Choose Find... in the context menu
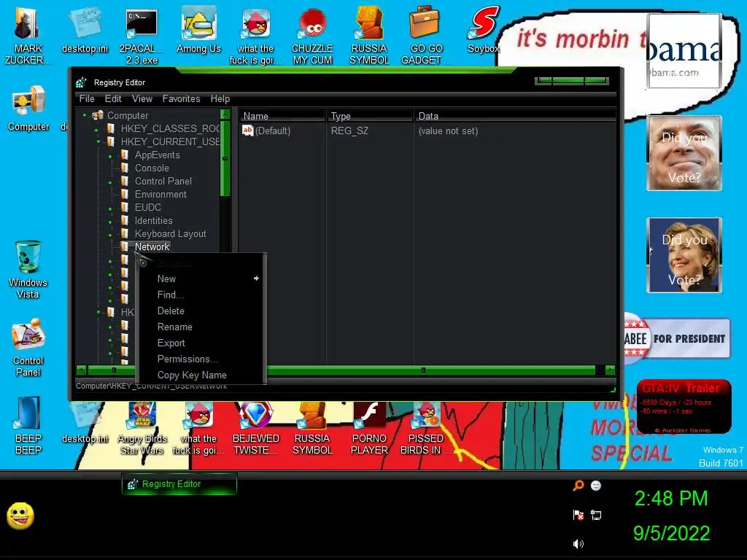This screenshot has height=560, width=747. [x=200, y=295]
